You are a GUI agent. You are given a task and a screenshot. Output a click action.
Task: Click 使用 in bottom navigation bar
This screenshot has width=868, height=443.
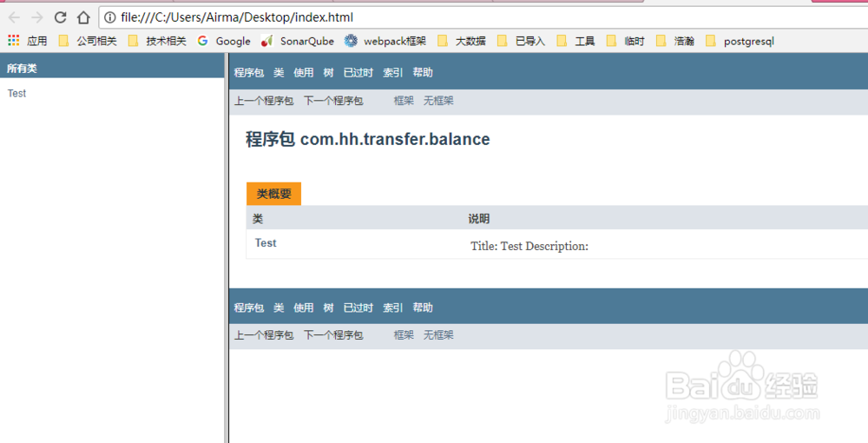(x=303, y=307)
